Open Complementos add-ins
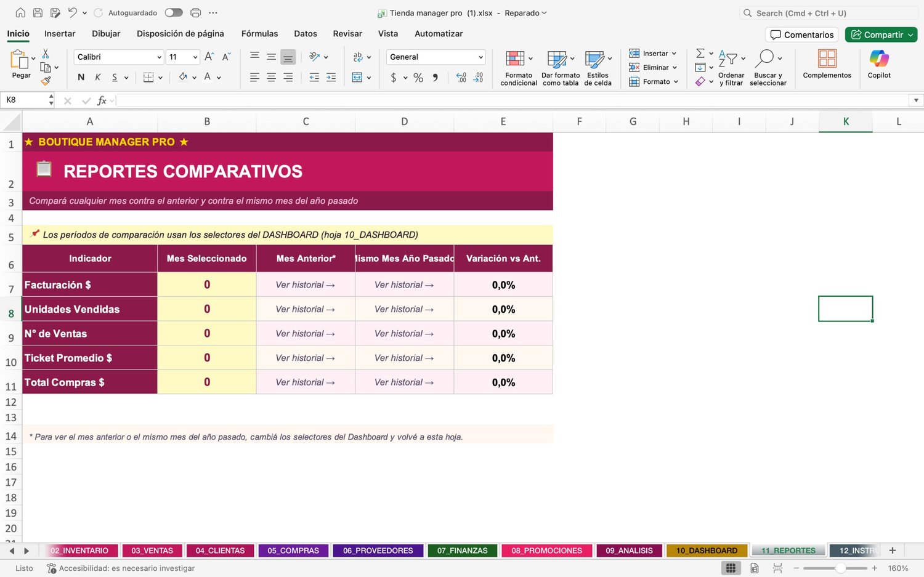 point(827,64)
